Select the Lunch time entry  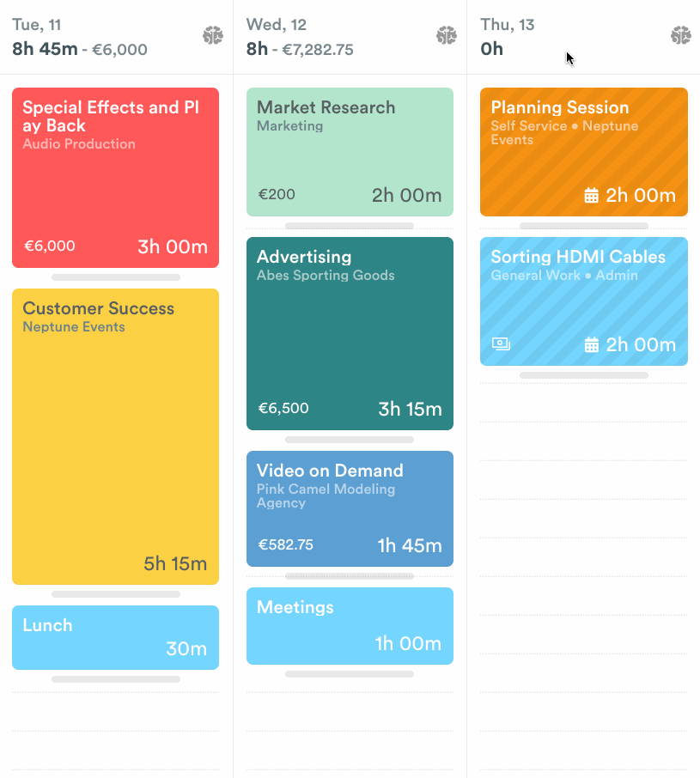coord(115,637)
